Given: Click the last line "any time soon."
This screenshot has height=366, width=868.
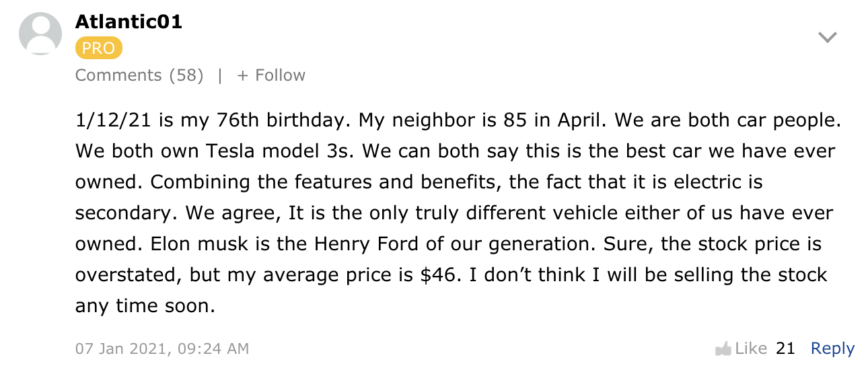Looking at the screenshot, I should 145,305.
